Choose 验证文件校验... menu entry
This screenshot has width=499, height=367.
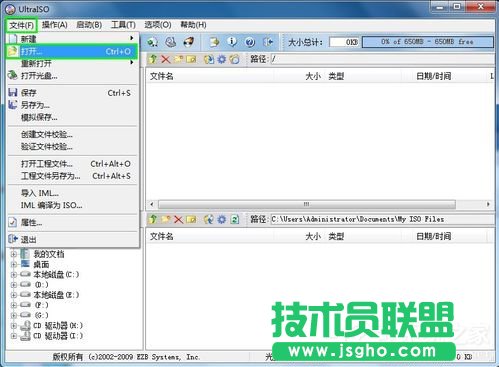click(x=72, y=147)
